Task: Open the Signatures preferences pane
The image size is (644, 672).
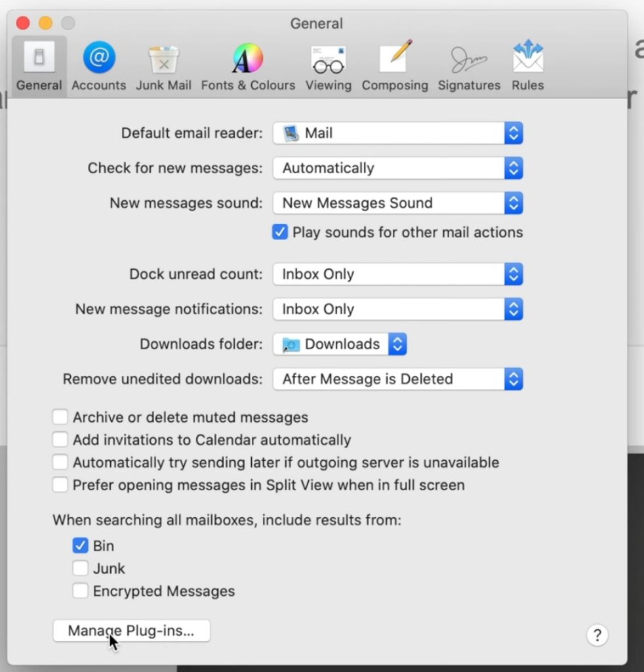Action: (x=469, y=66)
